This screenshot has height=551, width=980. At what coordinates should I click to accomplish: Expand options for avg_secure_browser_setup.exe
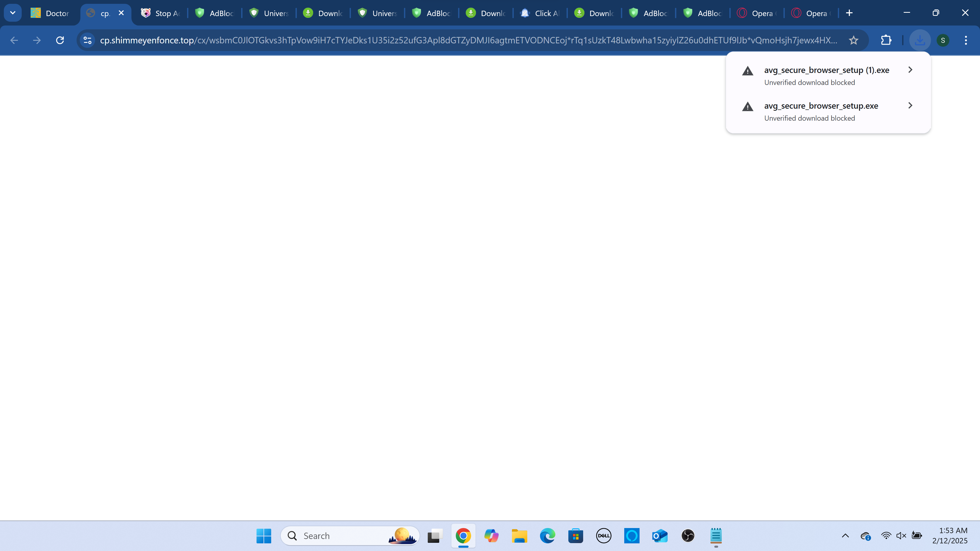(x=910, y=106)
